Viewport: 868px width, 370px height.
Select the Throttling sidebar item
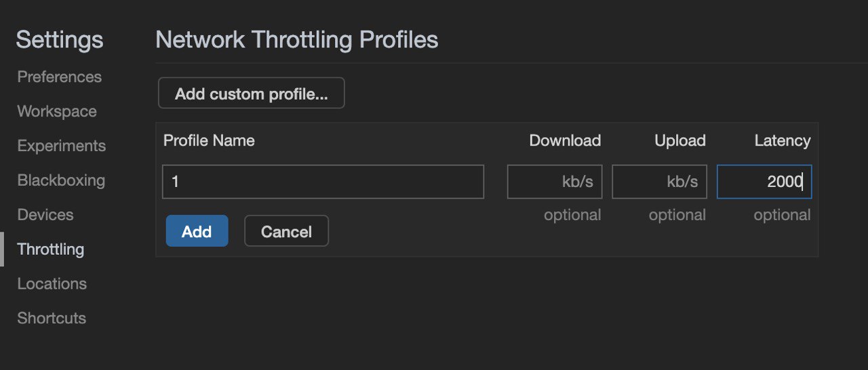point(51,249)
